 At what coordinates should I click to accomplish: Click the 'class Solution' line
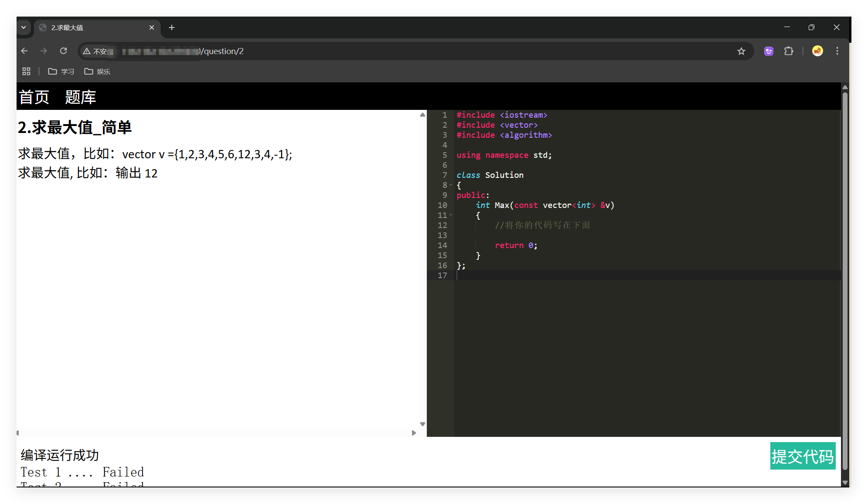[490, 175]
